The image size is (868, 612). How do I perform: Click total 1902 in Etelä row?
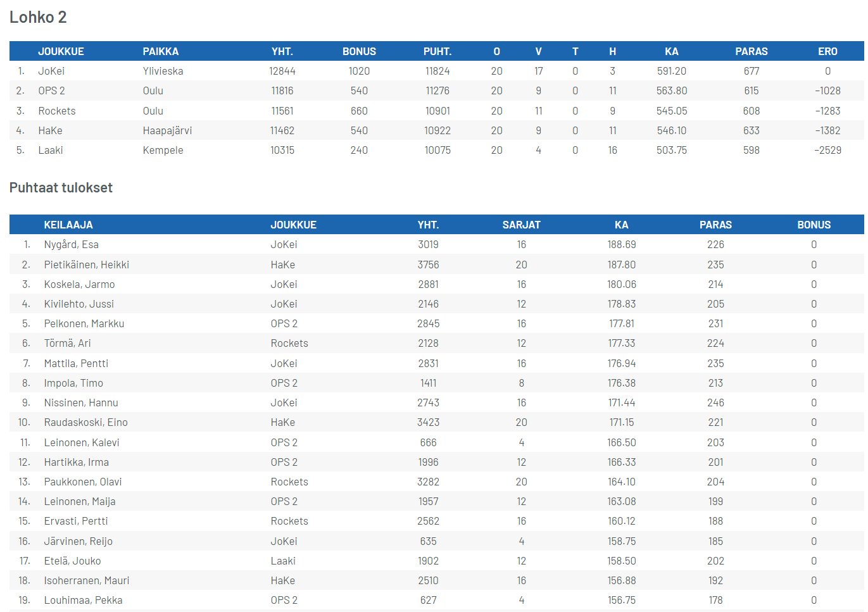(428, 561)
